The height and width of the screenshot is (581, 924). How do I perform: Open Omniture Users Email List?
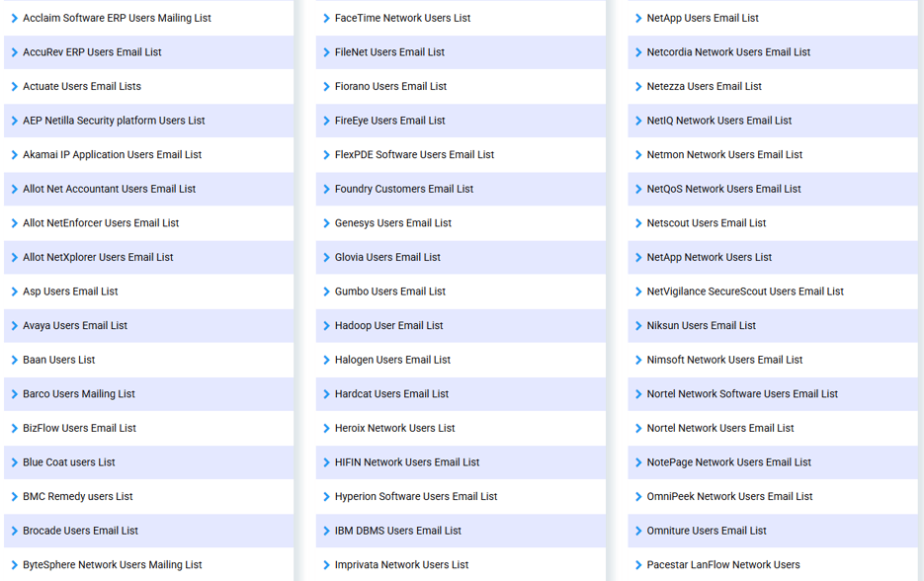[x=707, y=531]
